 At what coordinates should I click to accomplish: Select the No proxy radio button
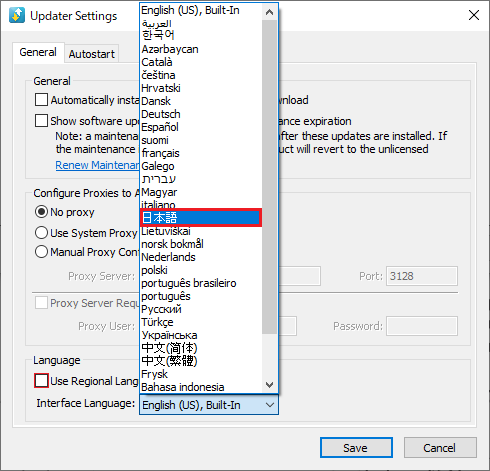coord(41,212)
